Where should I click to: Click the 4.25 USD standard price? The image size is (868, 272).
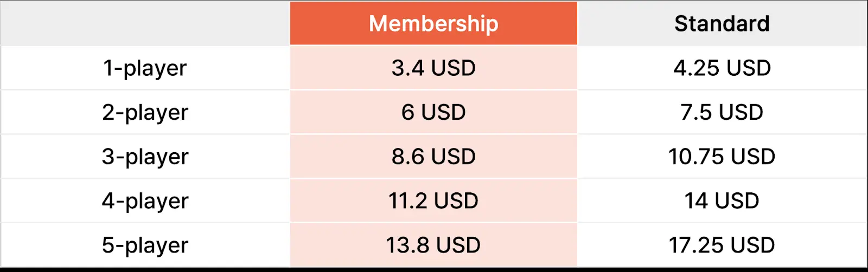(x=722, y=68)
